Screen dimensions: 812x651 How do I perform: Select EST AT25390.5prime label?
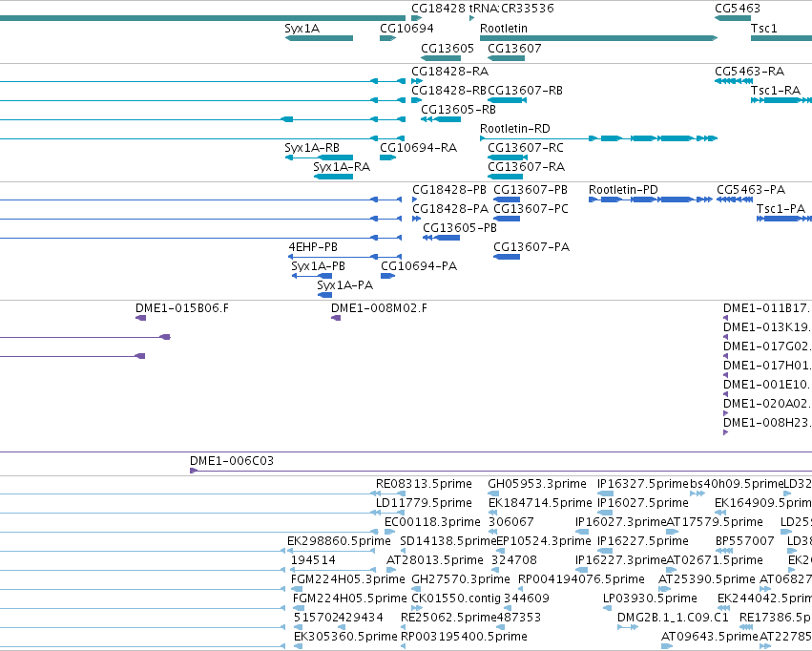point(706,579)
